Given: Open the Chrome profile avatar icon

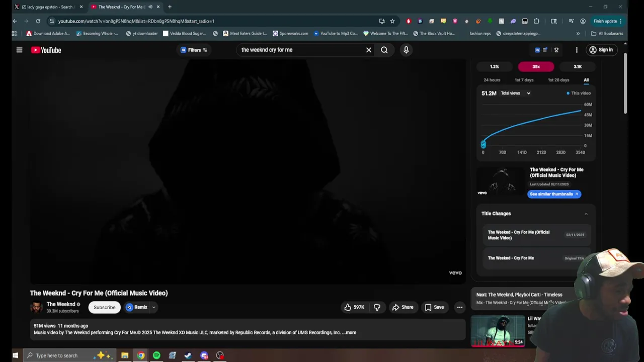Looking at the screenshot, I should (x=583, y=21).
